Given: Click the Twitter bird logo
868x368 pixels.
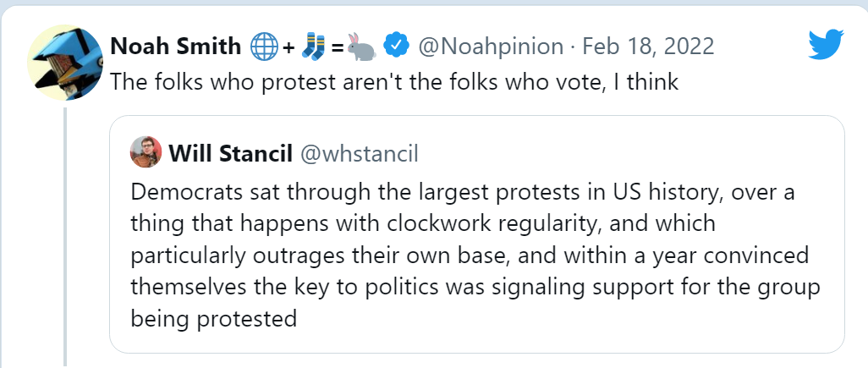Looking at the screenshot, I should point(827,46).
